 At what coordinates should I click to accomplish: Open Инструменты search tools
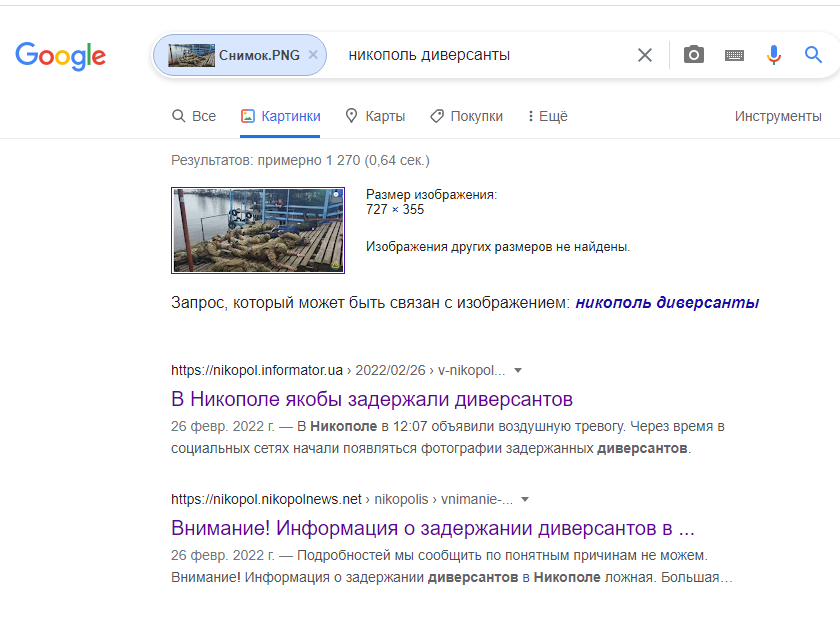click(x=778, y=116)
